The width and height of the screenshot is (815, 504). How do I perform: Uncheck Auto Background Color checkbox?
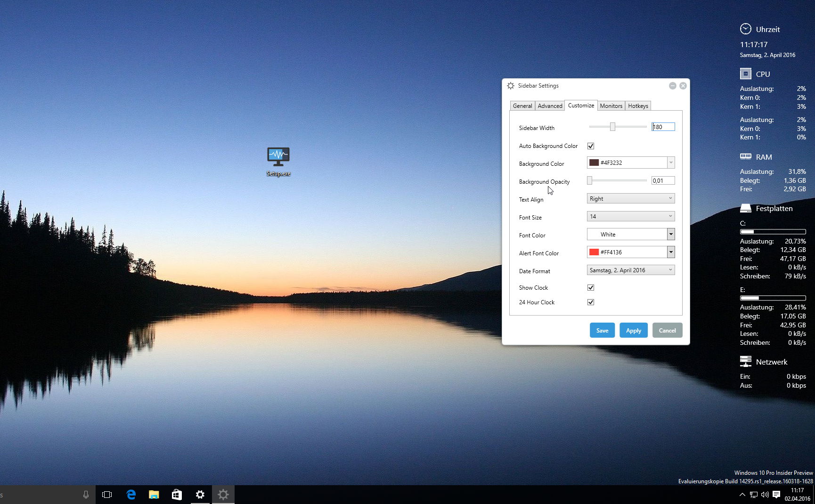click(591, 146)
